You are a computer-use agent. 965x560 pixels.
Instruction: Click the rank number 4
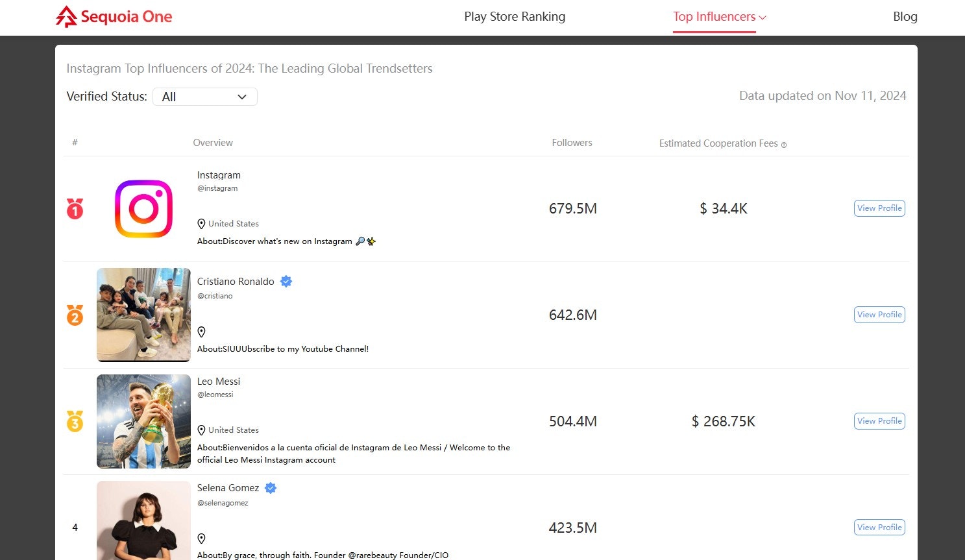(x=75, y=528)
